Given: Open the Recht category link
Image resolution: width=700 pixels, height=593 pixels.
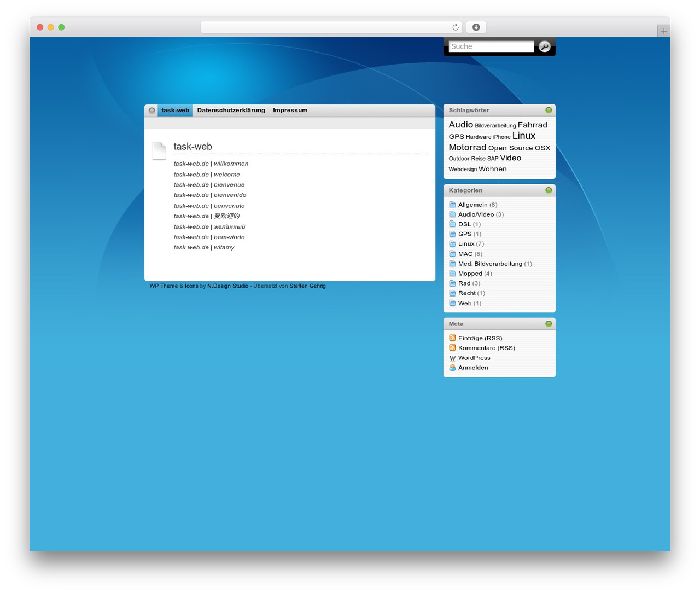Looking at the screenshot, I should pyautogui.click(x=467, y=293).
